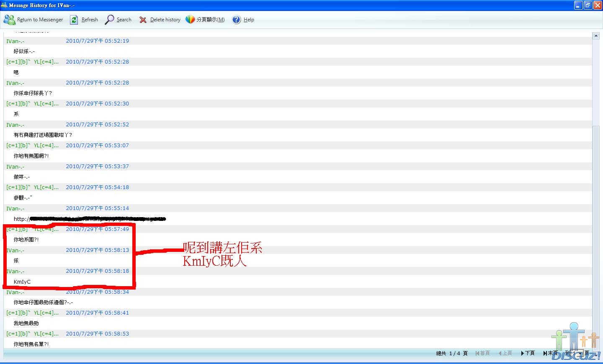Click timestamp 下午 05:53:07
Image resolution: width=603 pixels, height=364 pixels.
[97, 146]
